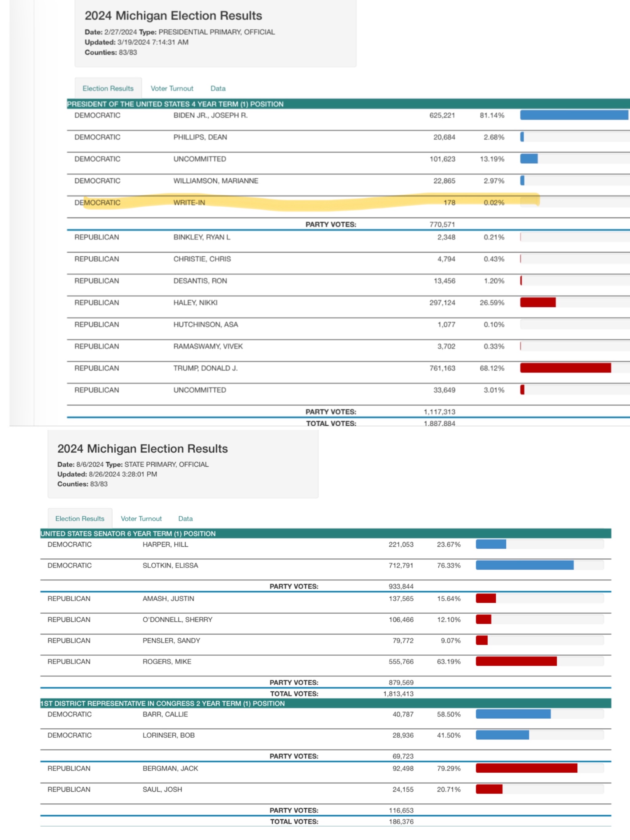This screenshot has height=840, width=630.
Task: Click the President of the United States section header
Action: pos(349,104)
